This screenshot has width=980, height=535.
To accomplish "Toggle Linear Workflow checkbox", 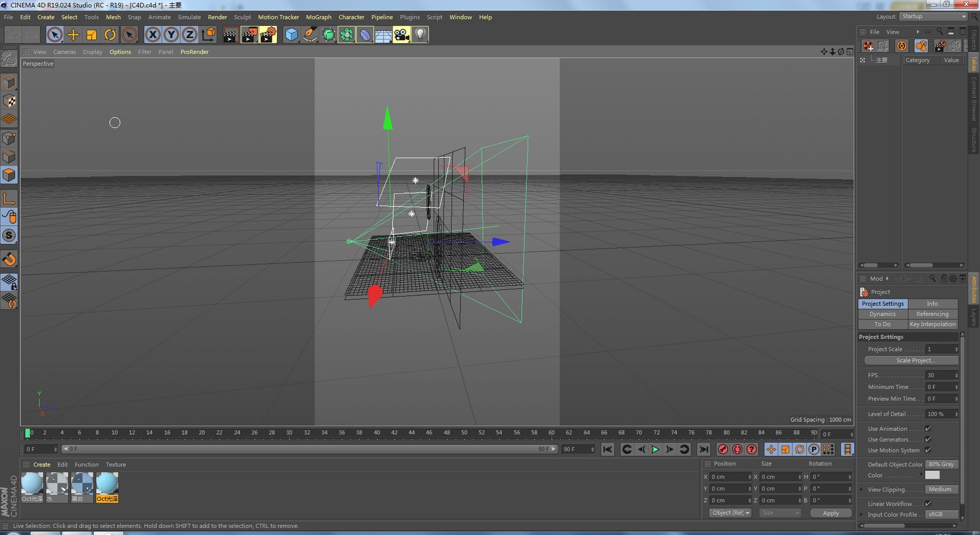I will [x=928, y=504].
